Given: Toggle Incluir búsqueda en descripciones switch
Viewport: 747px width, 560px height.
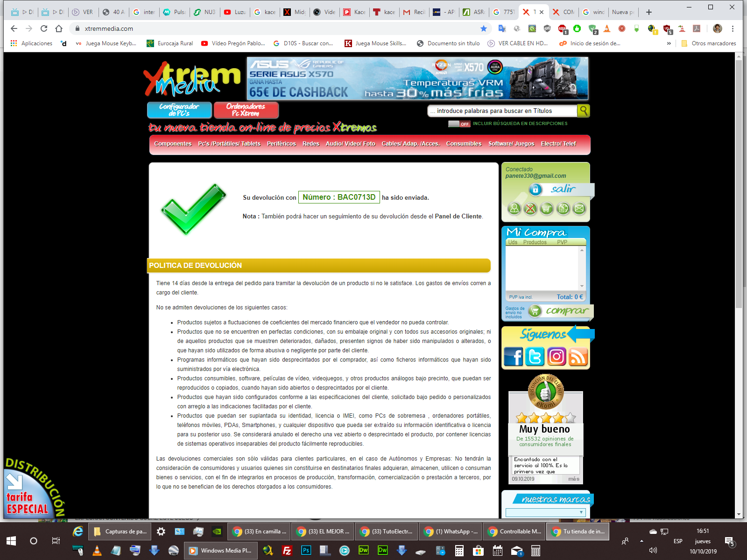Looking at the screenshot, I should (459, 124).
